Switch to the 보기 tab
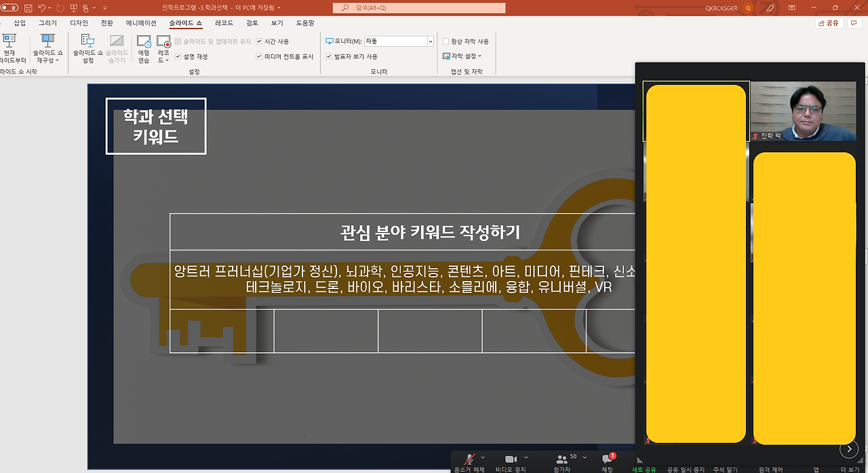The width and height of the screenshot is (868, 473). click(x=277, y=22)
